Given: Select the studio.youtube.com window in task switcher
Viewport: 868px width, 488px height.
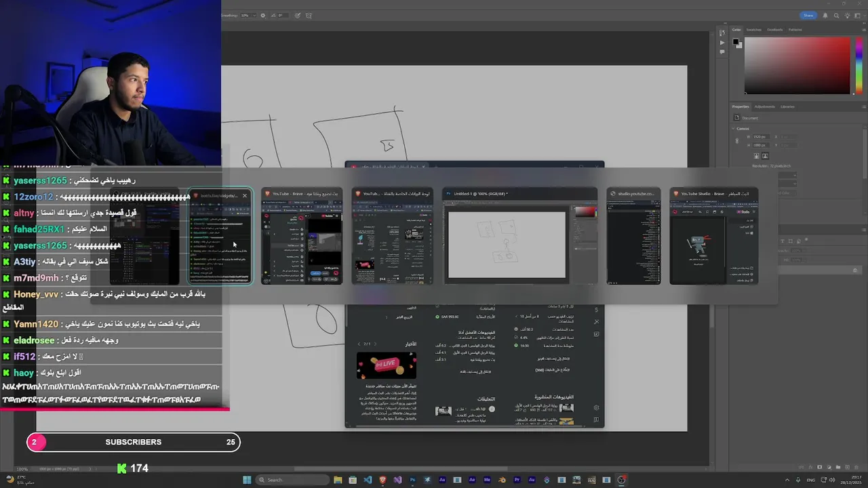Looking at the screenshot, I should (x=633, y=236).
